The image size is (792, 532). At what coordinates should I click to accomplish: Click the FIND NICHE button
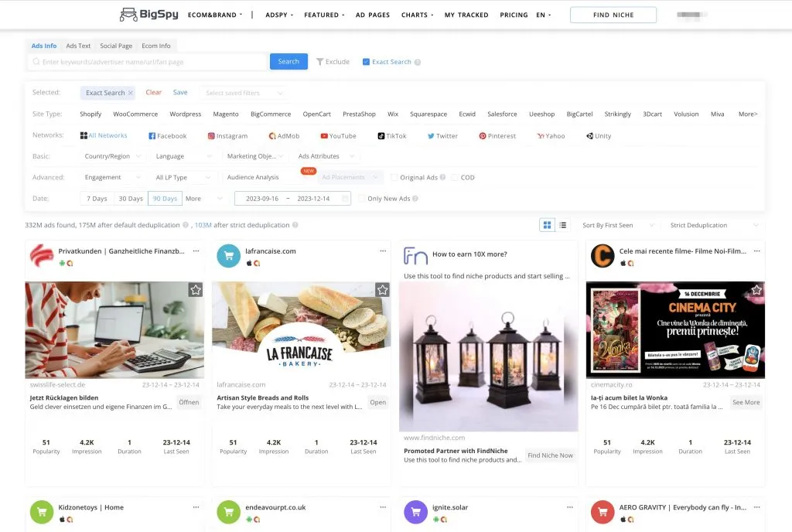[x=613, y=14]
